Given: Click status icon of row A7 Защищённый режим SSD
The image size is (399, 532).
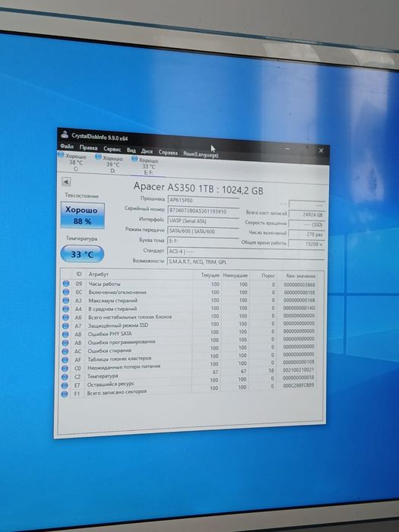Looking at the screenshot, I should coord(65,326).
